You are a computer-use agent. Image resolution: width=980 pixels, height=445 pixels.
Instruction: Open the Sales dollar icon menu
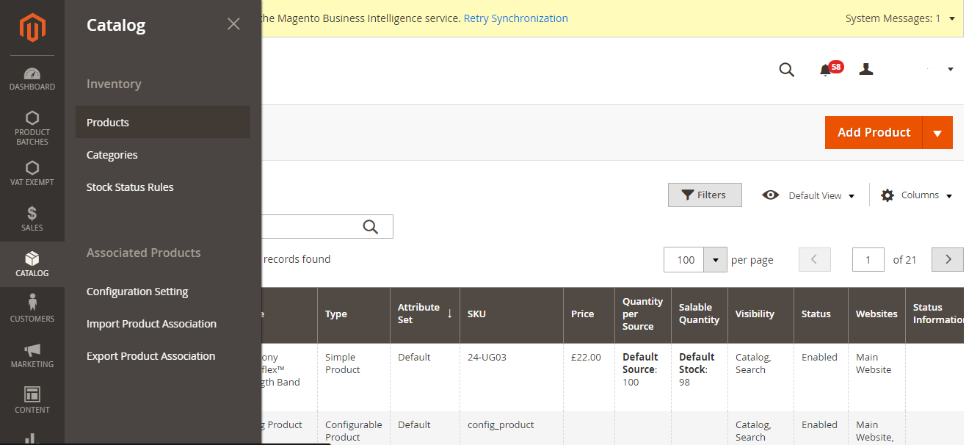pos(32,219)
